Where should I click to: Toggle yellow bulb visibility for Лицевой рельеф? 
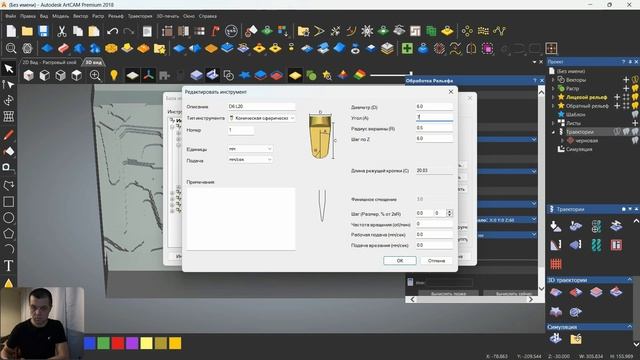coord(635,97)
